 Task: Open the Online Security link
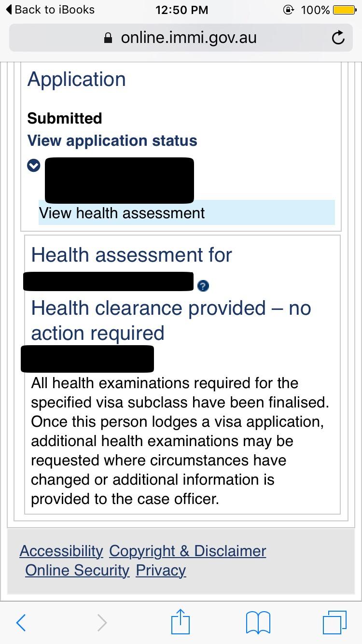(77, 570)
